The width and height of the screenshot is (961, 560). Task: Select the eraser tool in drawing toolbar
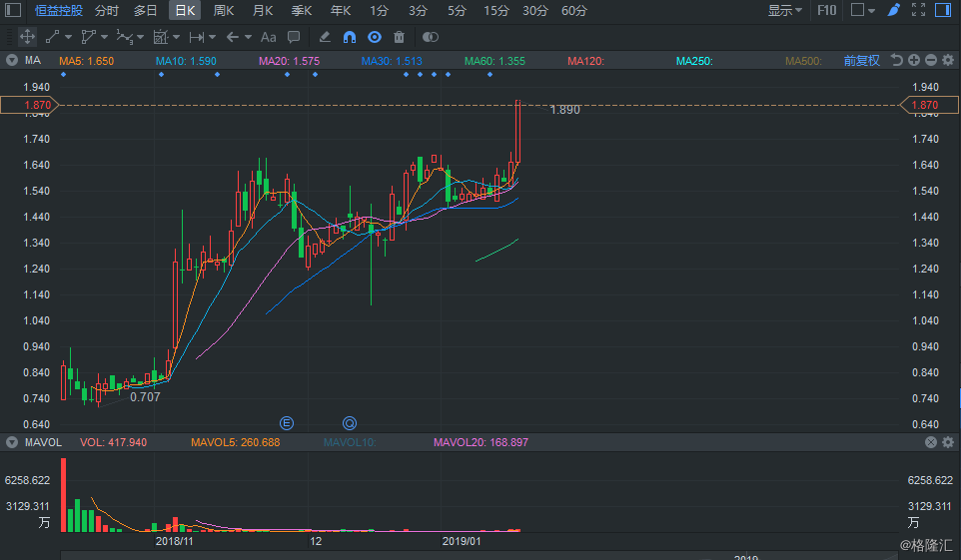(325, 37)
